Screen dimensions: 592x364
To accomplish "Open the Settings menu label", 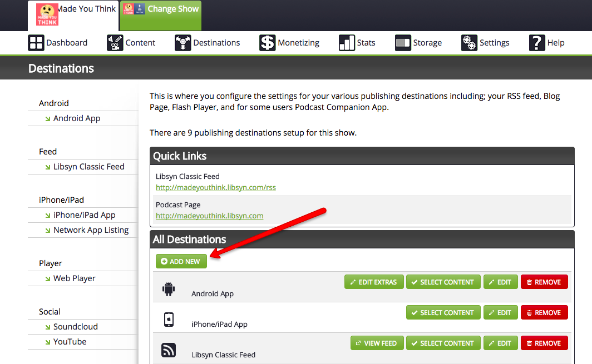I will click(x=495, y=43).
